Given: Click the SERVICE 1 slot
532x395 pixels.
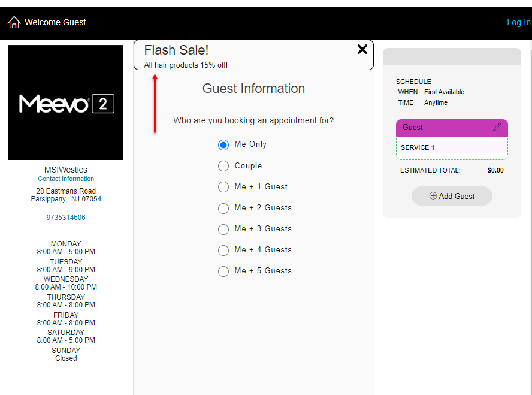Looking at the screenshot, I should tap(451, 148).
